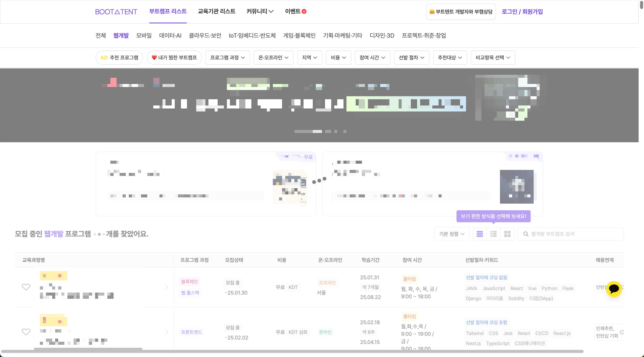
Task: Switch to grid card view icon
Action: point(507,234)
